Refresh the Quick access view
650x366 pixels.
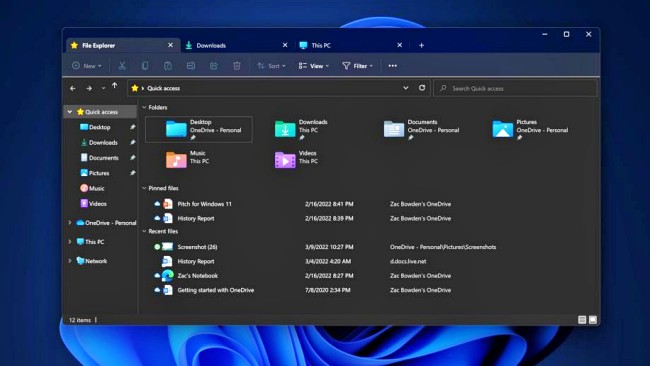[x=422, y=88]
